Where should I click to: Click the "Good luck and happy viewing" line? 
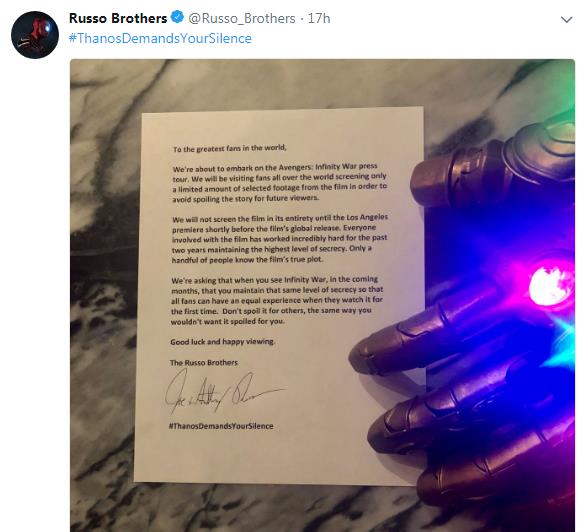223,342
